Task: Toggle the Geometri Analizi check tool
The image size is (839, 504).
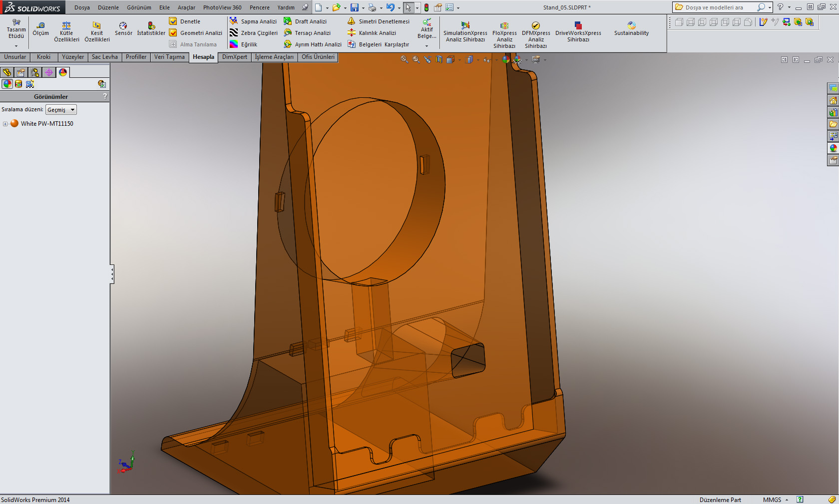Action: (x=196, y=33)
